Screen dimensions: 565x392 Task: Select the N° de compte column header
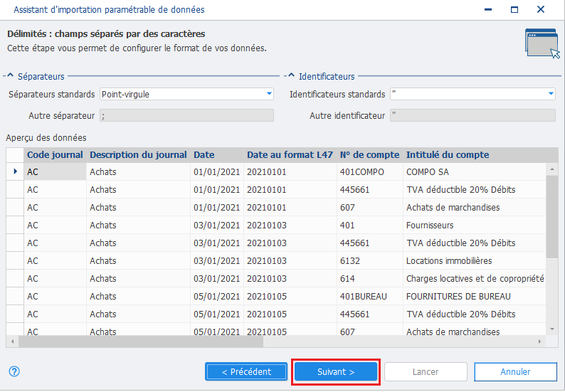[370, 155]
